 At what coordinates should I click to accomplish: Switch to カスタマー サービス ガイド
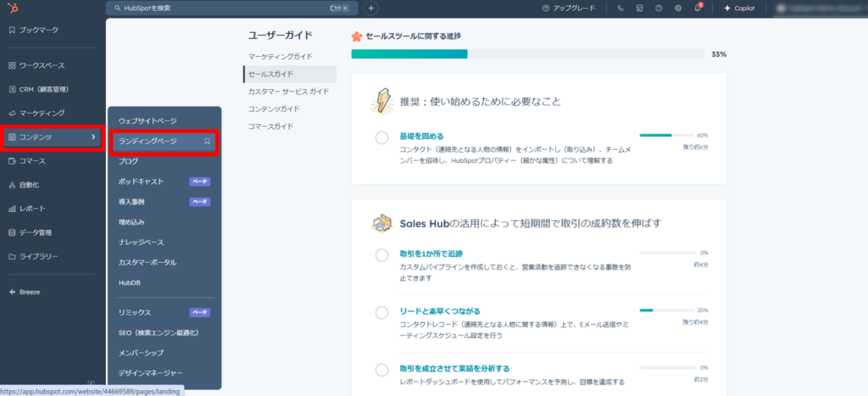(x=288, y=92)
